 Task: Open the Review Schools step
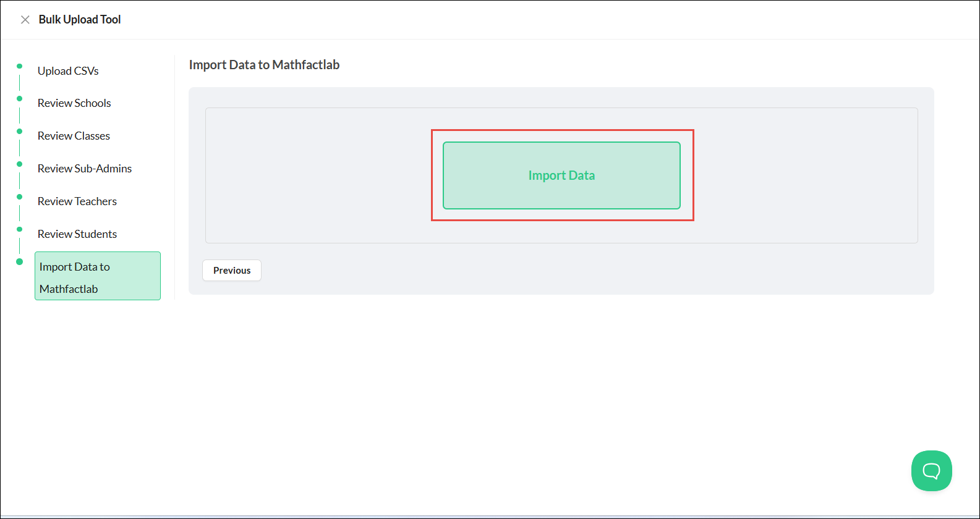pos(74,103)
